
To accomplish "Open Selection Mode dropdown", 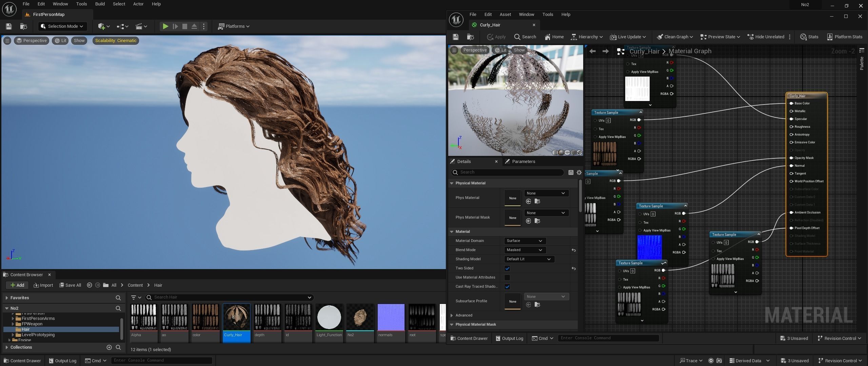I will point(62,26).
